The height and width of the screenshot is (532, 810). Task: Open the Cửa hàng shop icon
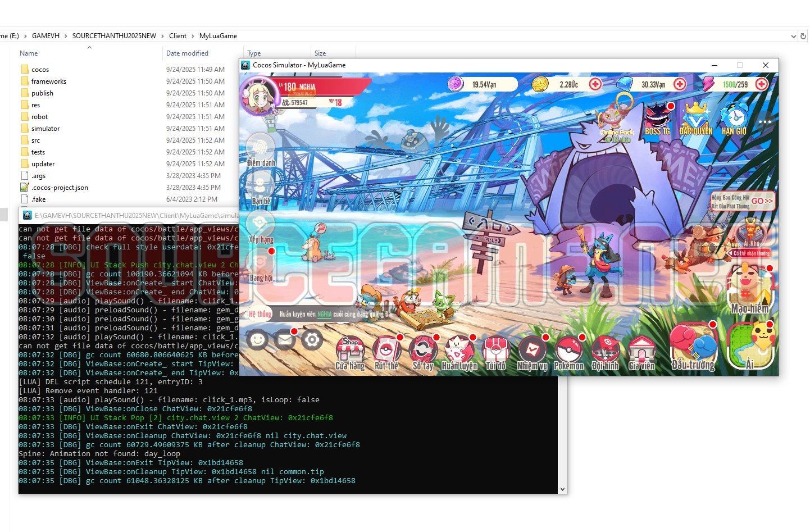click(349, 352)
